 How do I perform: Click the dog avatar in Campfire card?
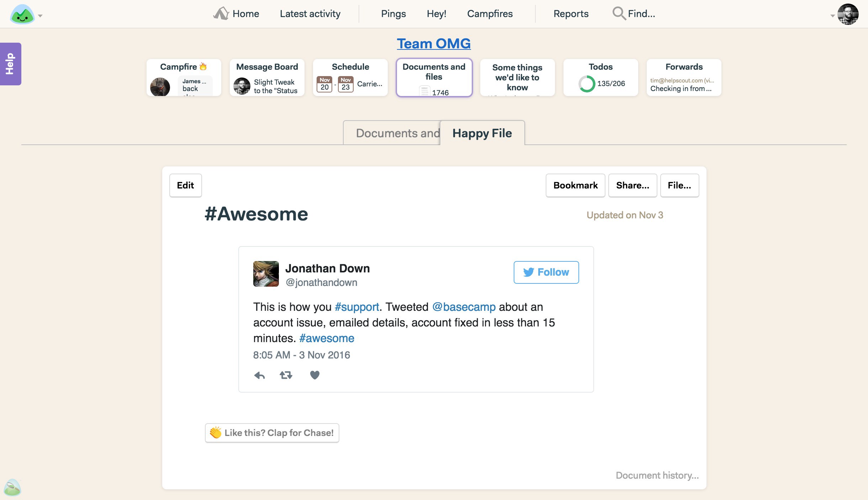[x=160, y=87]
